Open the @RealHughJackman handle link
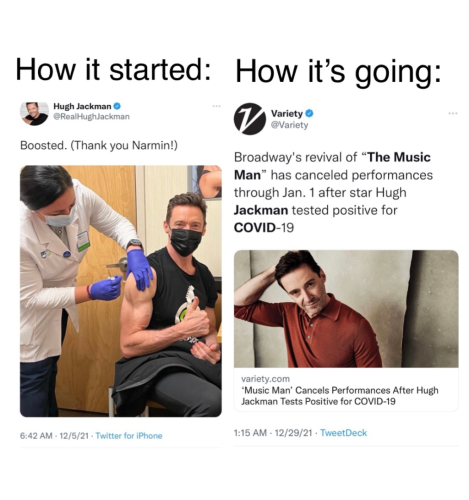The width and height of the screenshot is (469, 500). point(91,117)
